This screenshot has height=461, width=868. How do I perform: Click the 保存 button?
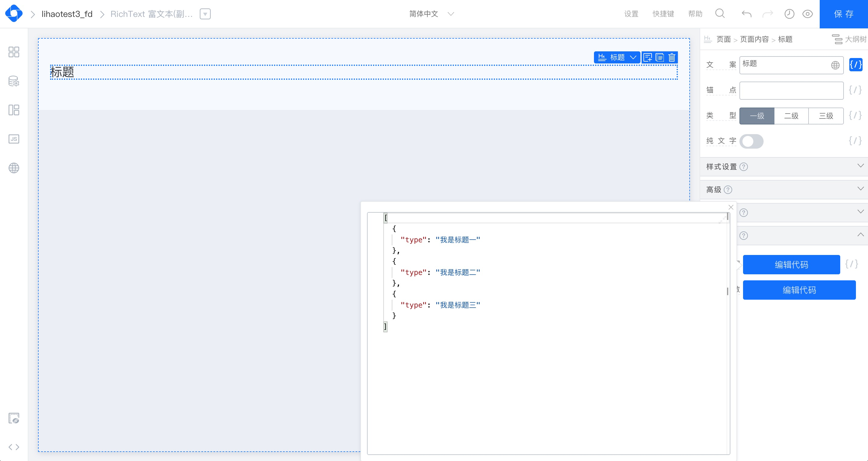click(x=843, y=14)
